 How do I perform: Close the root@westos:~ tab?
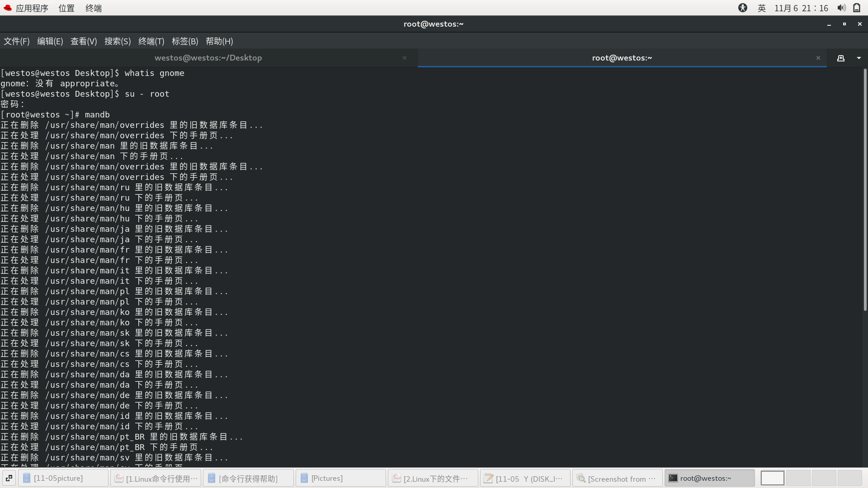point(818,58)
